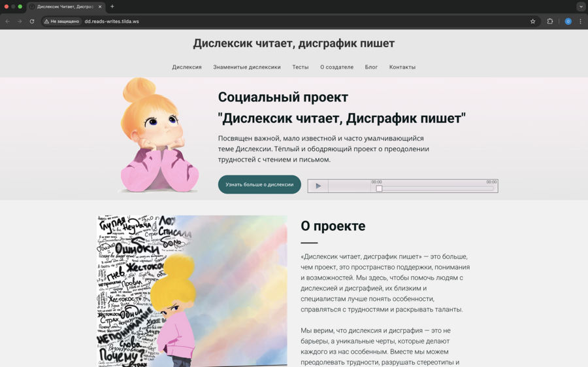Expand the tab search dropdown arrow

click(x=581, y=7)
